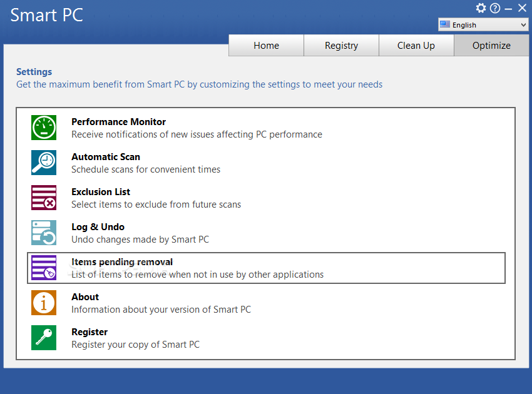The width and height of the screenshot is (532, 394).
Task: Click 'Schedule scans for convenient times' text
Action: 146,169
